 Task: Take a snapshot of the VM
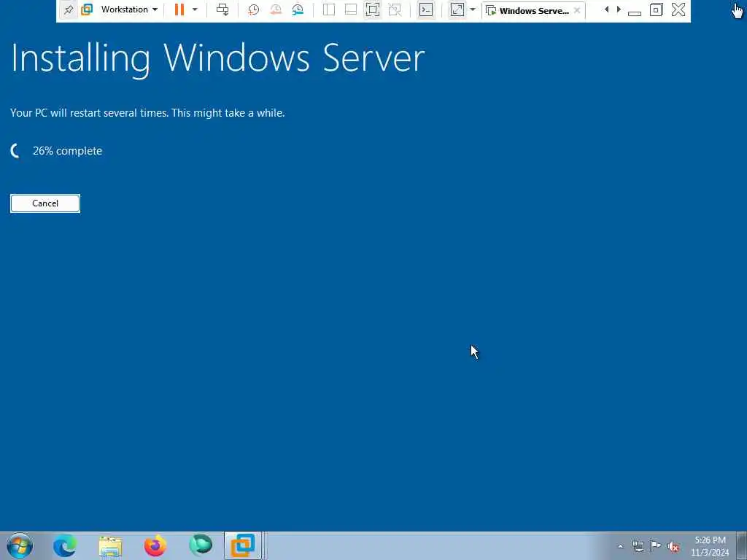(253, 9)
